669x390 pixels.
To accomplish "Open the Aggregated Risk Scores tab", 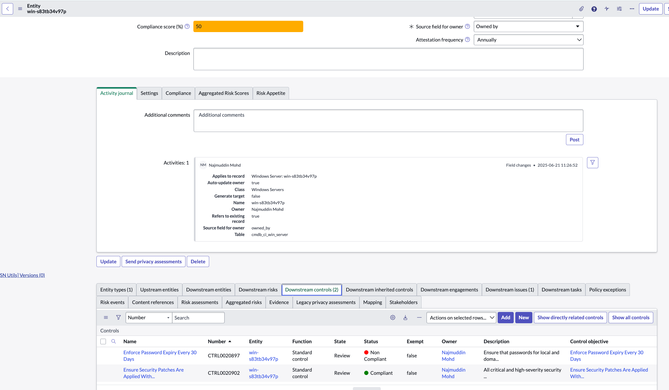I will pyautogui.click(x=224, y=93).
